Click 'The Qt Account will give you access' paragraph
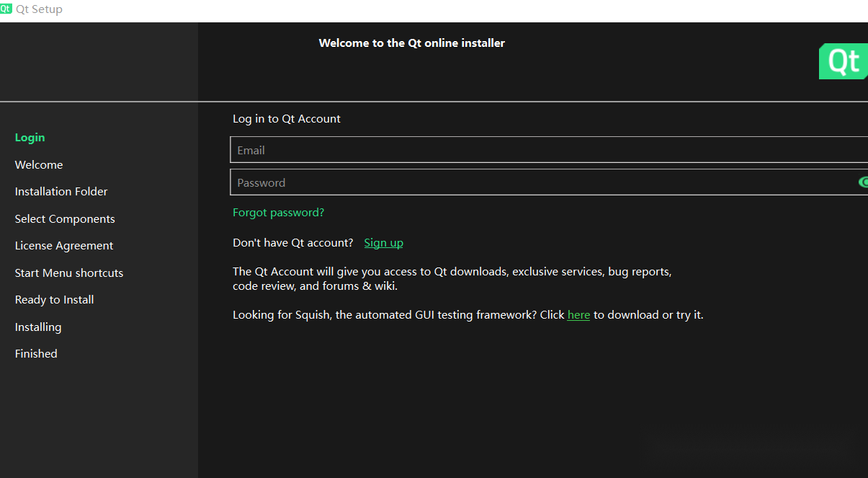The height and width of the screenshot is (478, 868). click(452, 279)
